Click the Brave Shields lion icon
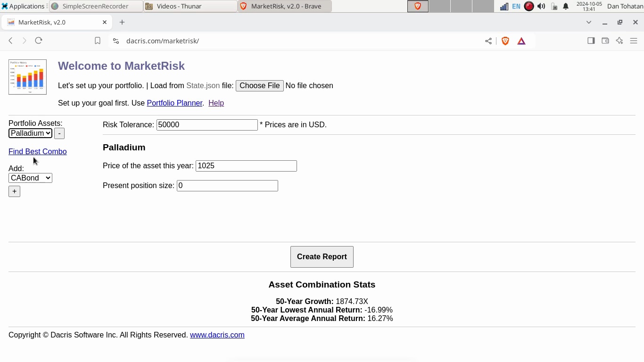 click(505, 41)
